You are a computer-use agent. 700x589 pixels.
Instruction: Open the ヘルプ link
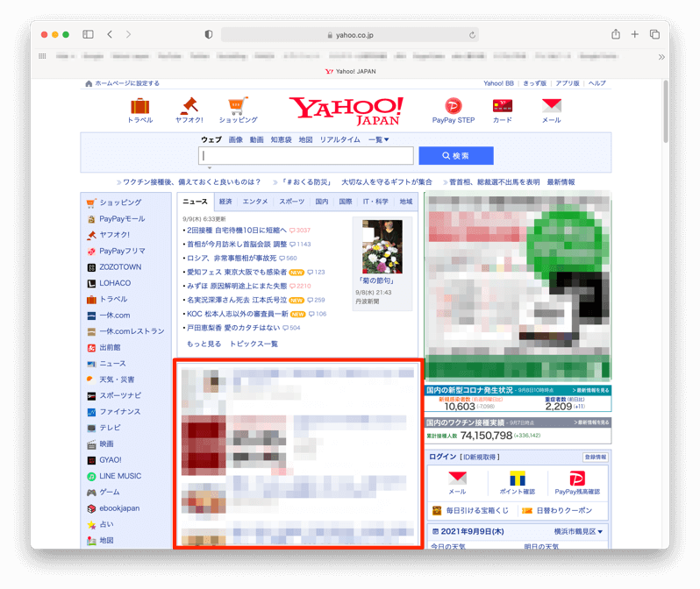596,83
